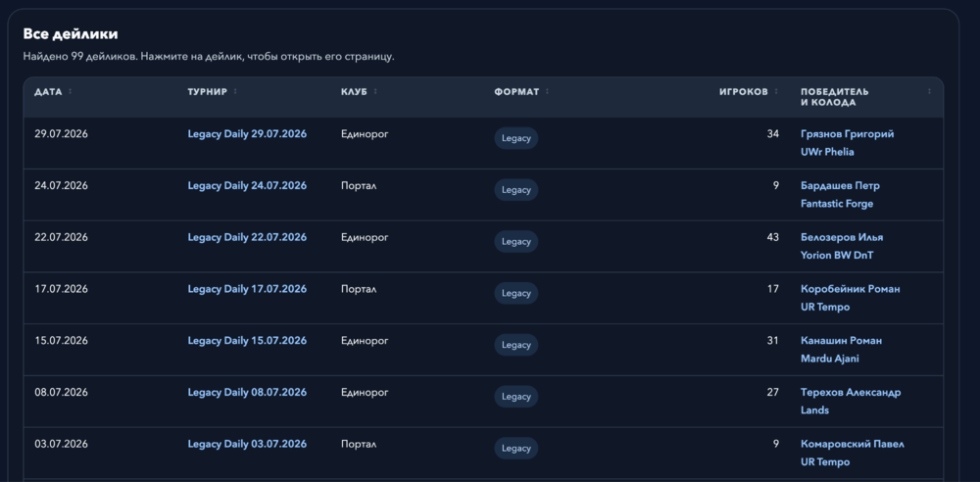Open the UWr Phelia deck link
The width and height of the screenshot is (980, 482).
coord(827,152)
